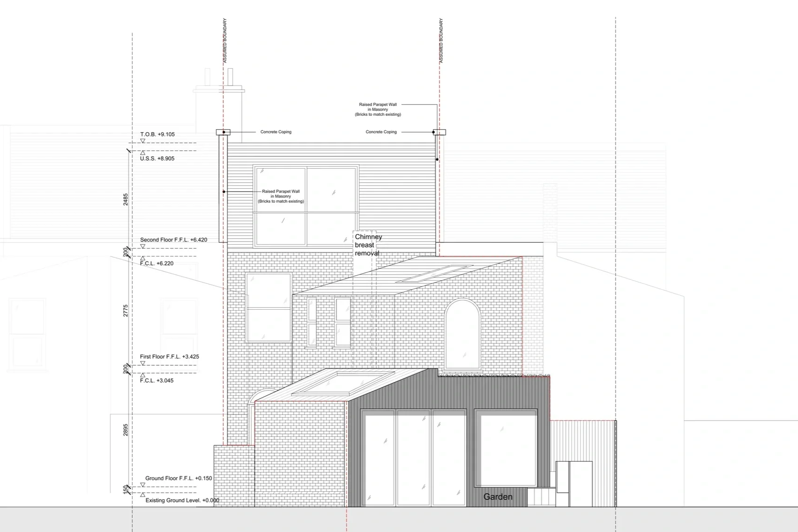Click the left ASSUMED BOUNDARY label
This screenshot has height=532, width=798.
point(226,40)
